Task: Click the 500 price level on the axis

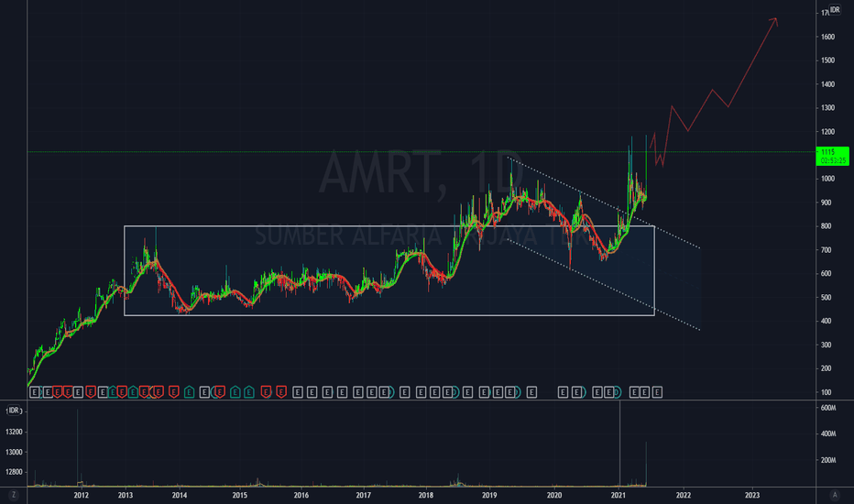Action: pos(827,298)
